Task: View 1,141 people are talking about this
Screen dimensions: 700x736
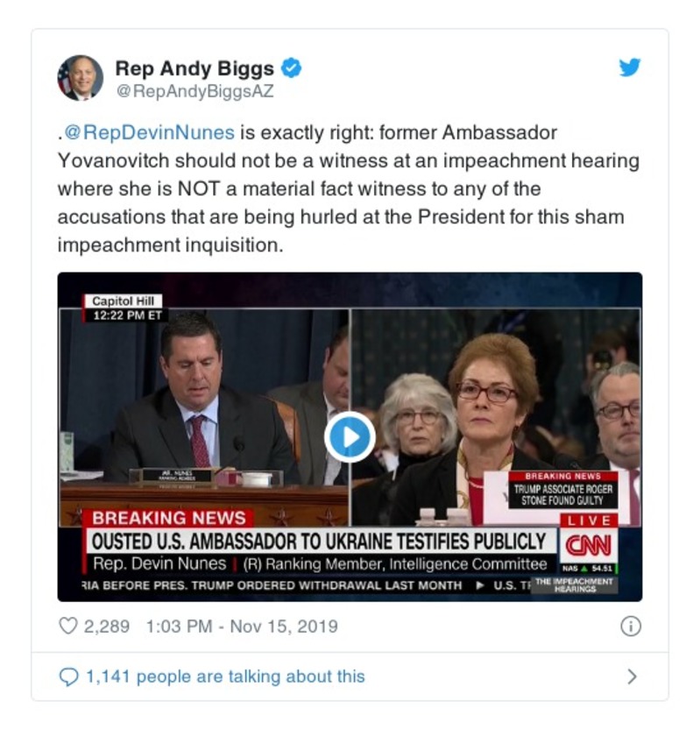Action: [x=225, y=676]
